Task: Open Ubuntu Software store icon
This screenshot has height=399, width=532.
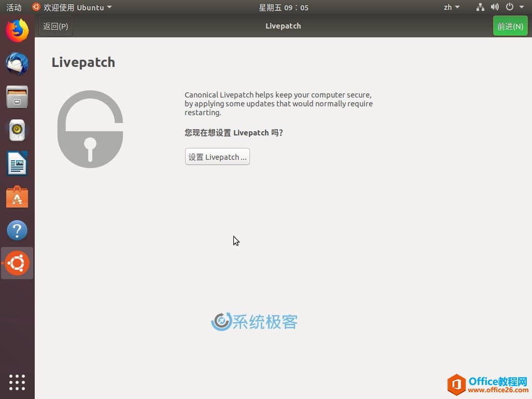Action: [17, 197]
